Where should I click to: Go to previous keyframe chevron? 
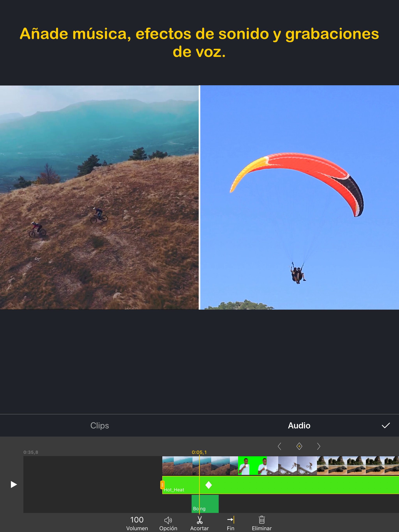coord(279,446)
